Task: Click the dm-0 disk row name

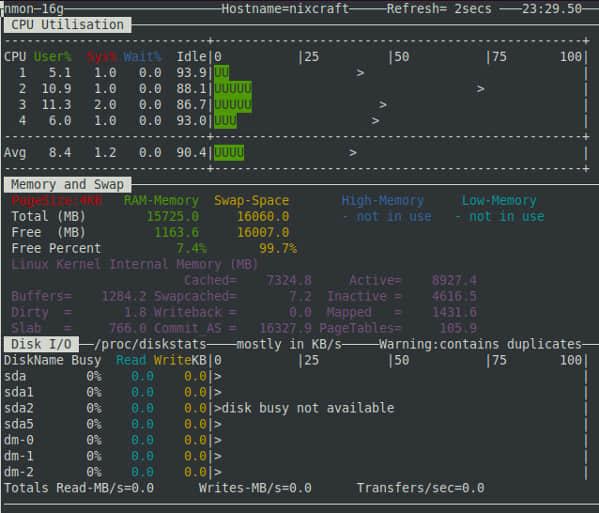Action: coord(19,440)
